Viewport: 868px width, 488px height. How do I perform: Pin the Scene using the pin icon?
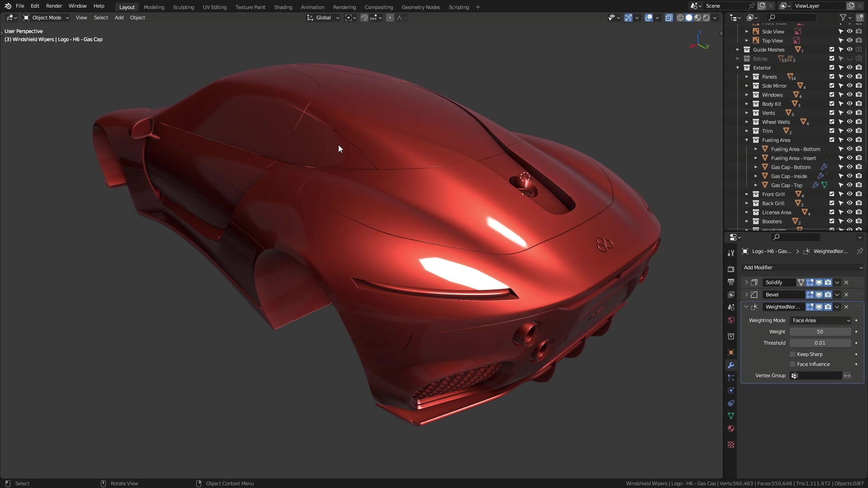752,6
